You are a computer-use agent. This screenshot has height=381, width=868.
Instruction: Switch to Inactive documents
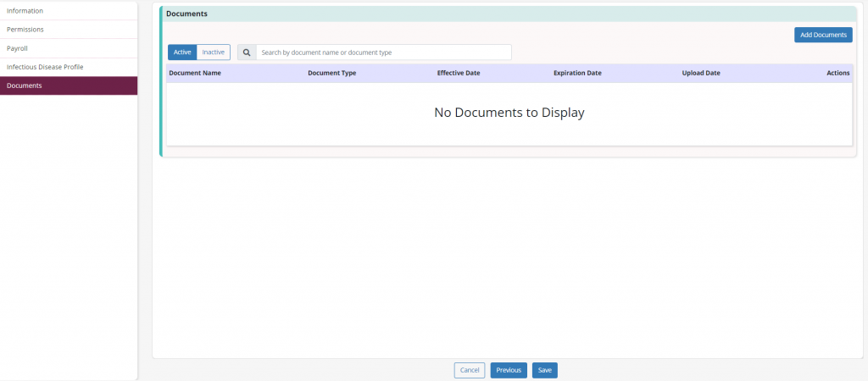pos(213,52)
